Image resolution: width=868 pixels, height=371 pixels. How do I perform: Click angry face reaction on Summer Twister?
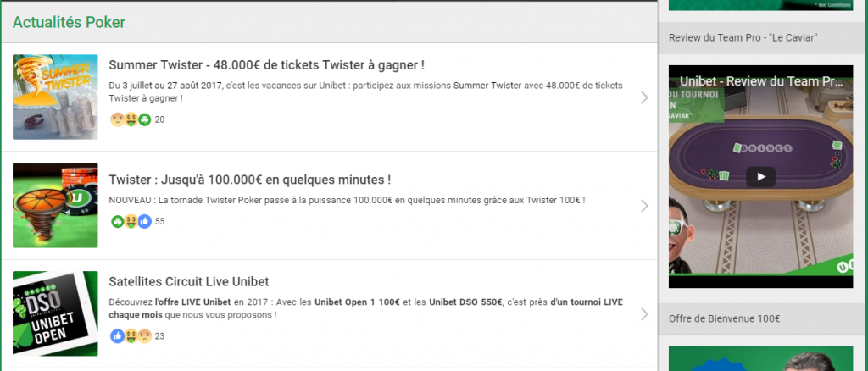click(x=117, y=119)
